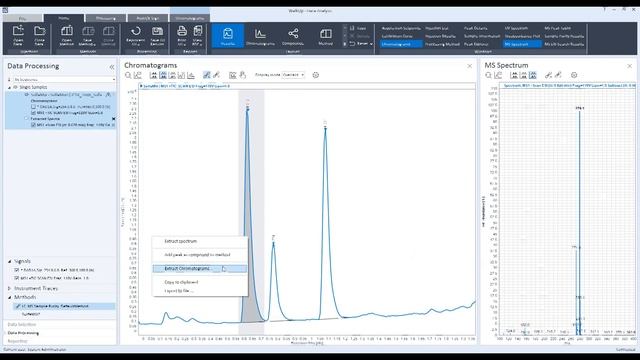Click the Save button in the ribbon
Screen dimensions: 640x360
(x=358, y=28)
